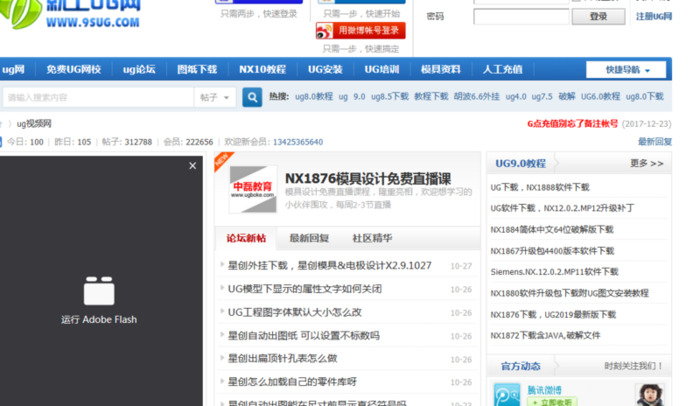Click the Adobe Flash plugin block icon
This screenshot has width=700, height=406.
pos(99,291)
